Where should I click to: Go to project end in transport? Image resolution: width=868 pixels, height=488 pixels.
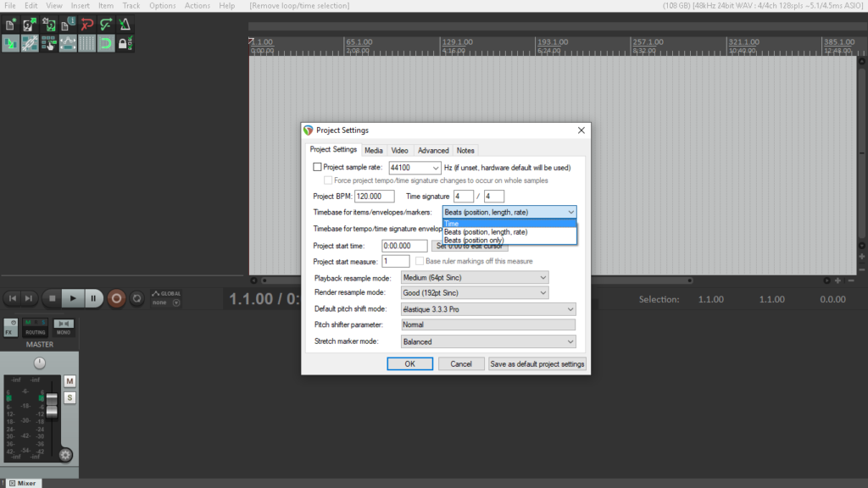[x=28, y=299]
